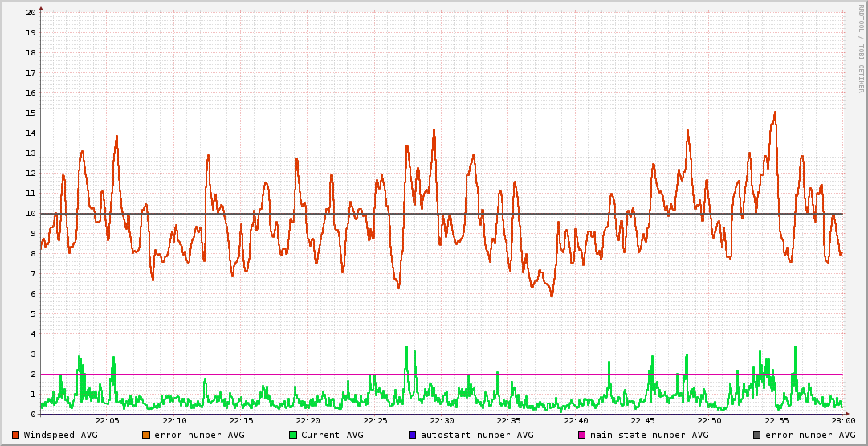Click the 22:30 time axis label
This screenshot has width=868, height=446.
tap(442, 420)
